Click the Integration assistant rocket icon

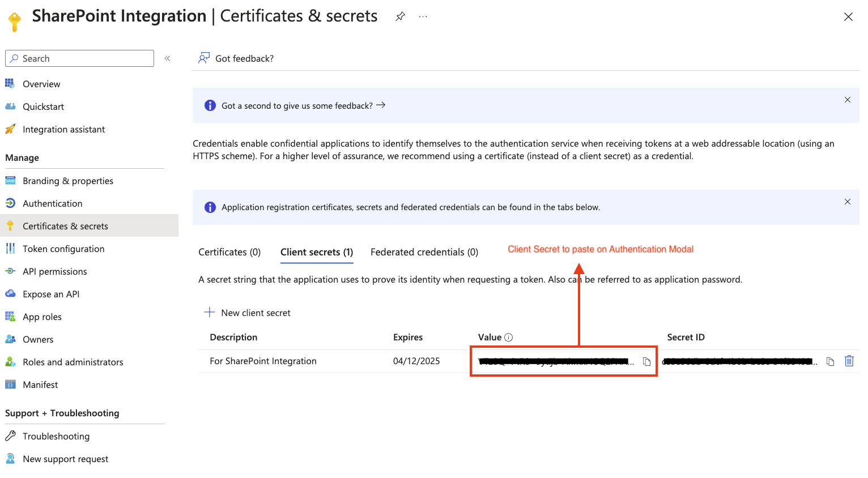10,129
